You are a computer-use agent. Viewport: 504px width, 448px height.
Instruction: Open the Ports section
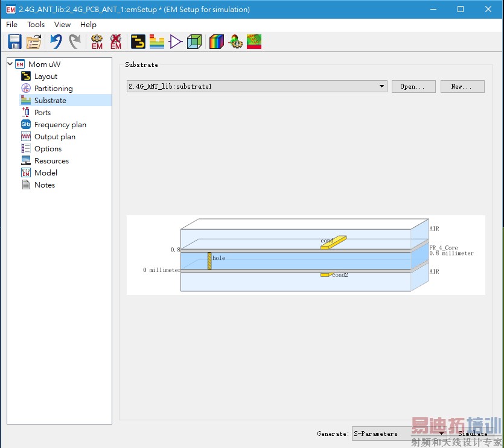(x=42, y=112)
